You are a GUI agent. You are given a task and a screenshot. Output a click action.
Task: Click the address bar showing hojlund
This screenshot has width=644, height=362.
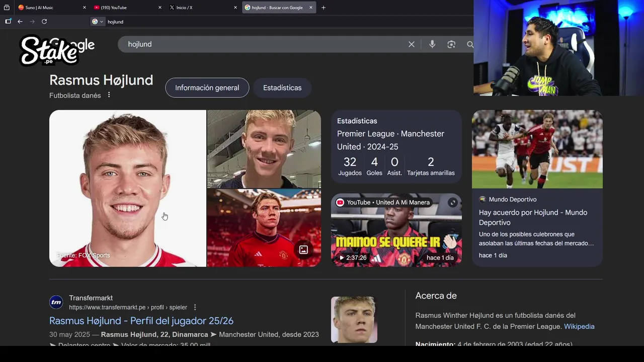(x=282, y=22)
